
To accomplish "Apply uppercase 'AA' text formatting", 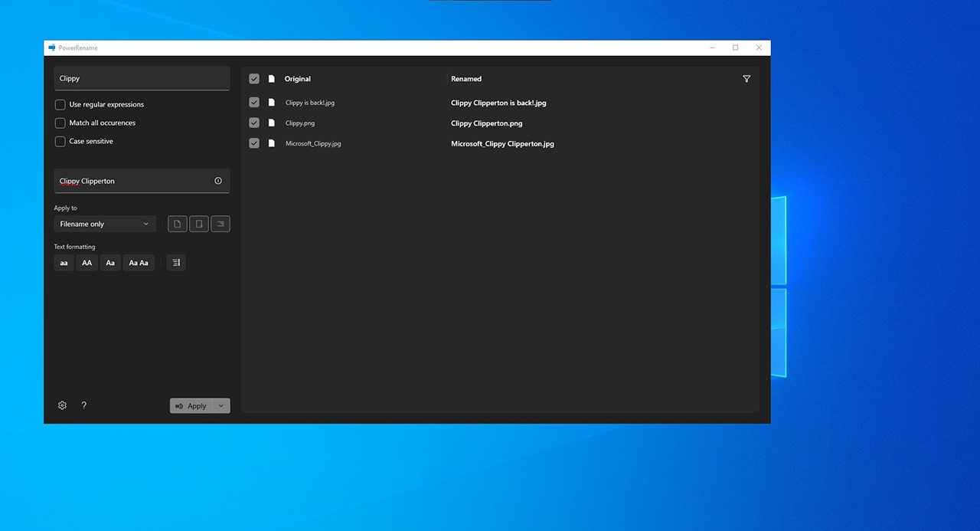I will click(x=87, y=263).
